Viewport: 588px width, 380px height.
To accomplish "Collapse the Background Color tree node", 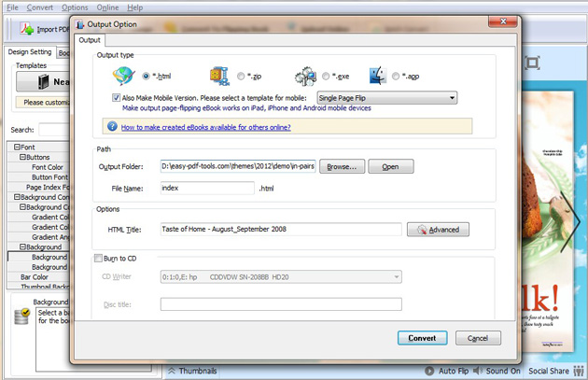I will [22, 206].
